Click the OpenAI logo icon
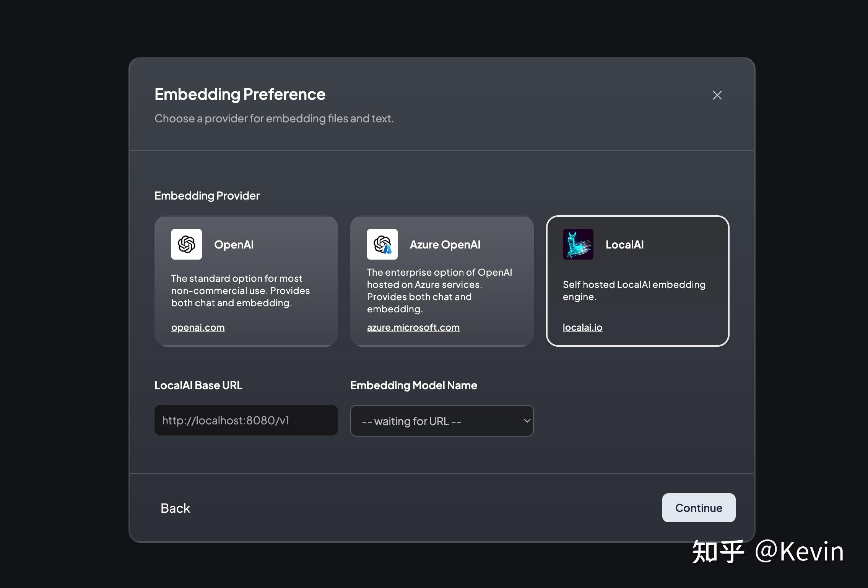868x588 pixels. pos(187,244)
